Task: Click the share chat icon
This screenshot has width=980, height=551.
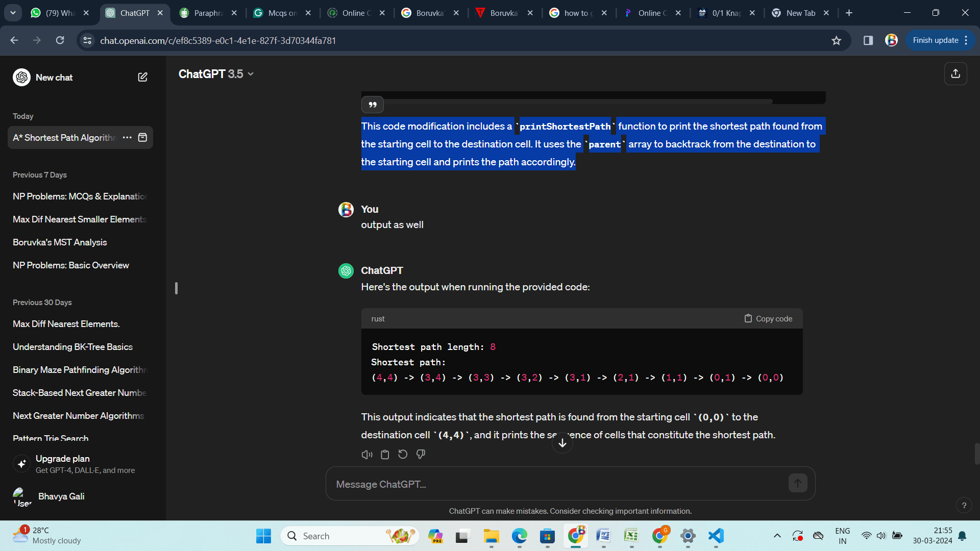Action: tap(955, 74)
